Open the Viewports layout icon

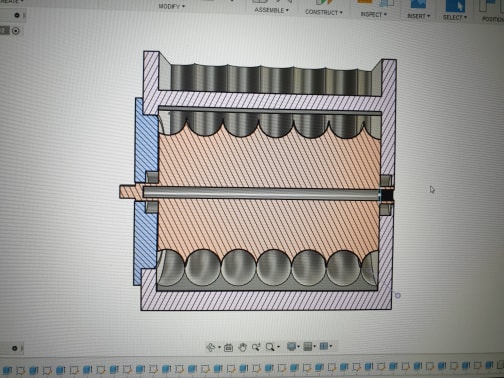(324, 346)
